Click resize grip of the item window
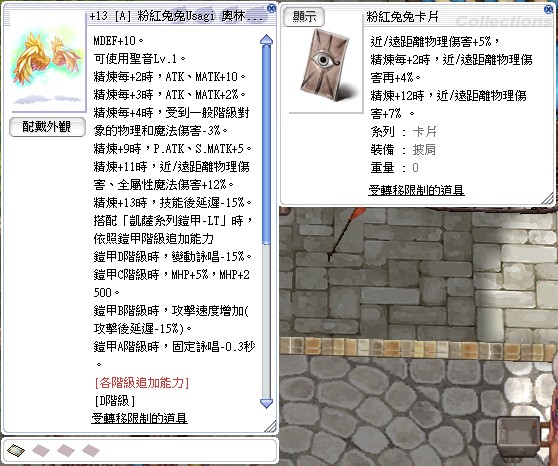The height and width of the screenshot is (466, 558). click(x=271, y=426)
